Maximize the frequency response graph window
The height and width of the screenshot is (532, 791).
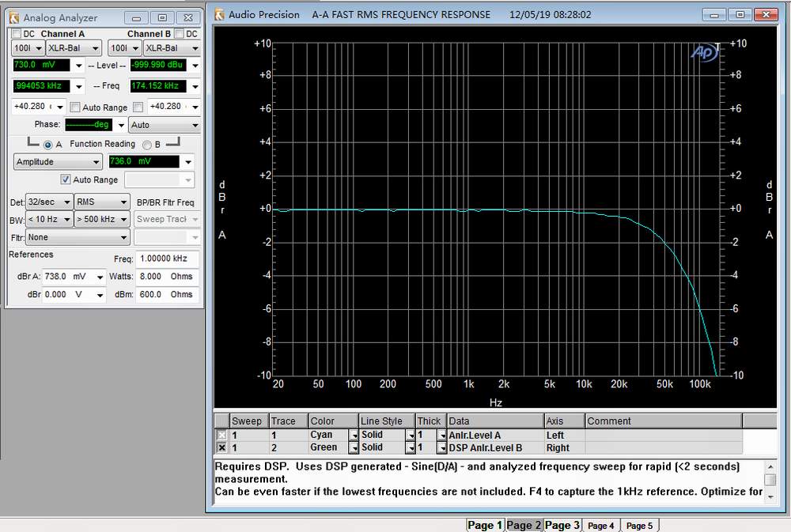(740, 14)
